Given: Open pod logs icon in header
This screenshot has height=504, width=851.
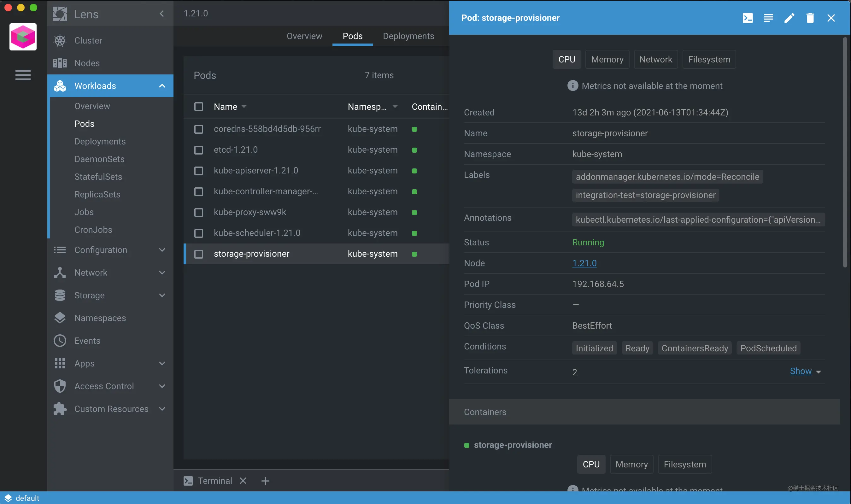Looking at the screenshot, I should pyautogui.click(x=768, y=18).
